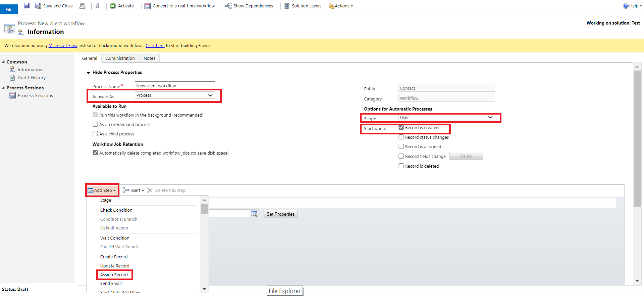Open Audit History in the sidebar
This screenshot has height=296, width=644.
[x=32, y=78]
